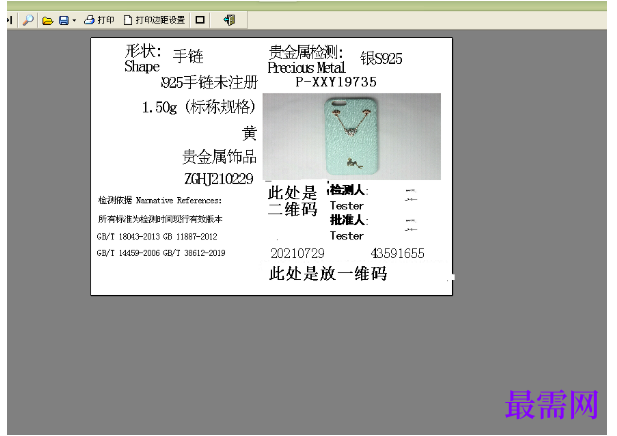Viewport: 617px width, 436px height.
Task: Click GB/T 18043-2013 standards line
Action: [x=157, y=236]
